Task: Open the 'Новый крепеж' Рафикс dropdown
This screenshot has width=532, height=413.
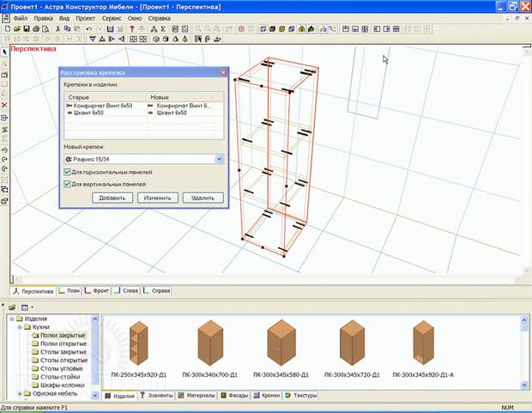Action: pyautogui.click(x=219, y=159)
